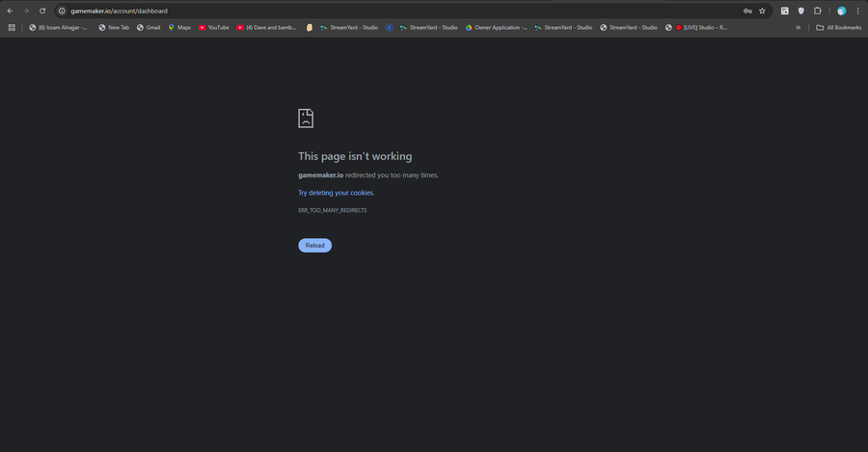Open the save-page extension icon
868x452 pixels.
784,11
